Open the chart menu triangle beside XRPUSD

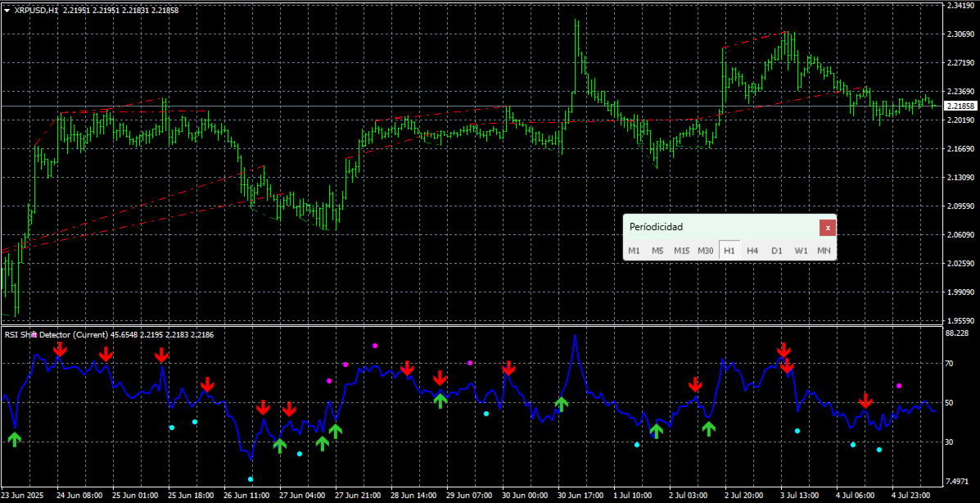click(7, 10)
